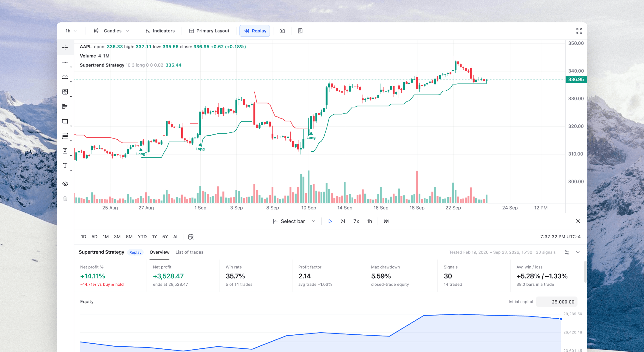Click the 336.95 current price label
644x352 pixels.
tap(576, 79)
